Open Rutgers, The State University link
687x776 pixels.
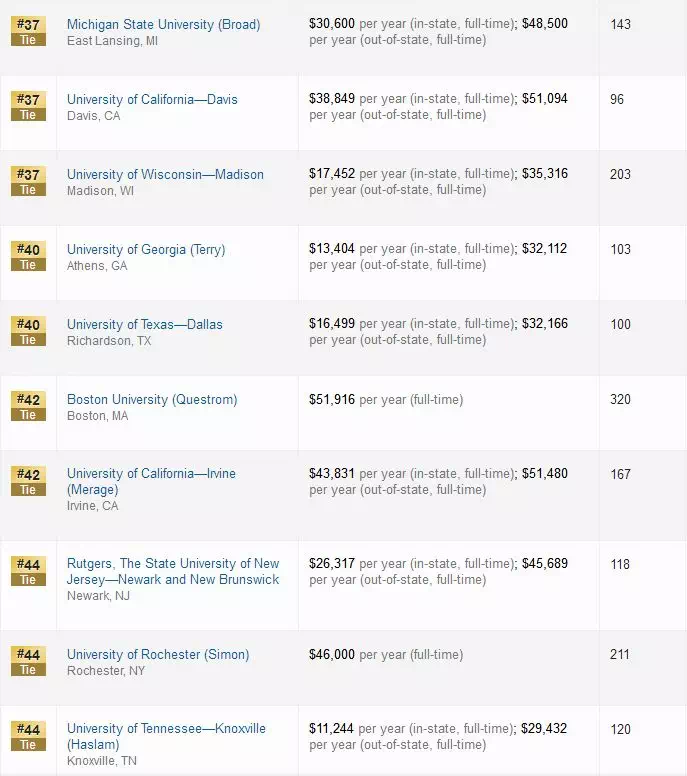pos(173,571)
